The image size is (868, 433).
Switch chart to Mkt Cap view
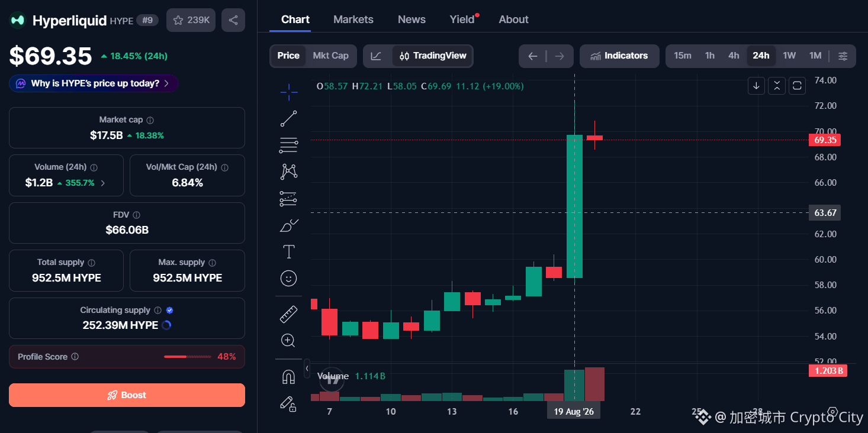[x=330, y=56]
